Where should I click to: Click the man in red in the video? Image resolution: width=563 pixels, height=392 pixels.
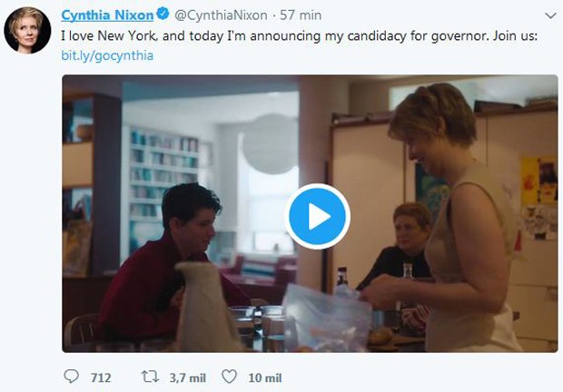[x=169, y=265]
